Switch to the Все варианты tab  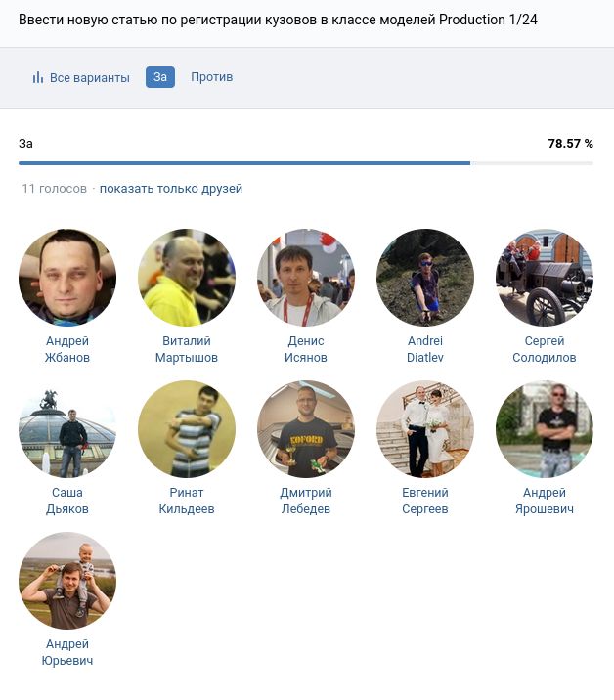coord(81,77)
